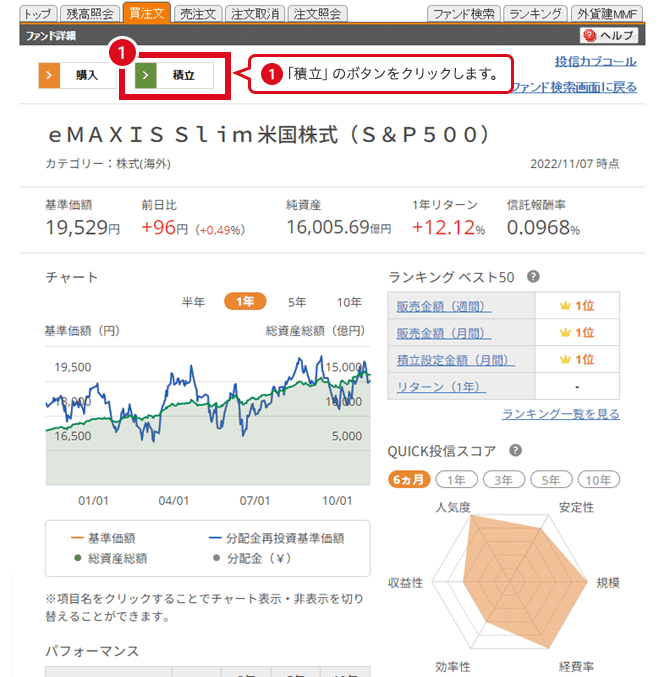The height and width of the screenshot is (677, 660).
Task: Select the 10年 chart period
Action: [x=349, y=302]
